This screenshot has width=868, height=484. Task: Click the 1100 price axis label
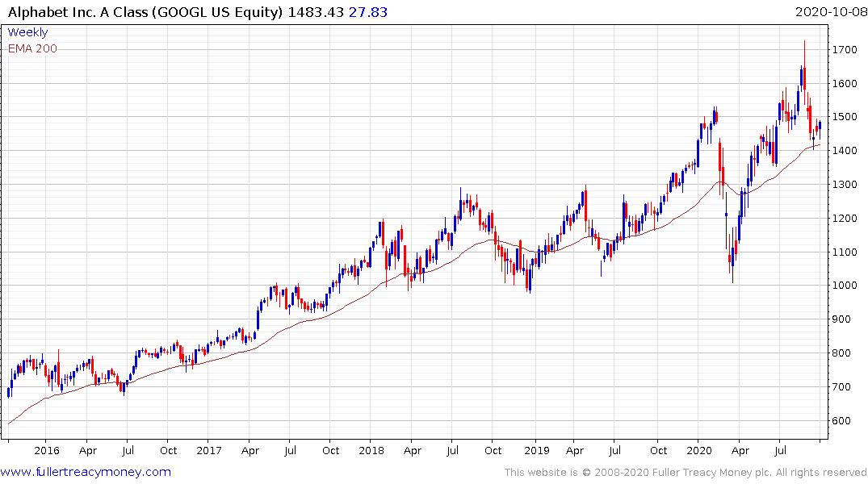click(x=845, y=252)
